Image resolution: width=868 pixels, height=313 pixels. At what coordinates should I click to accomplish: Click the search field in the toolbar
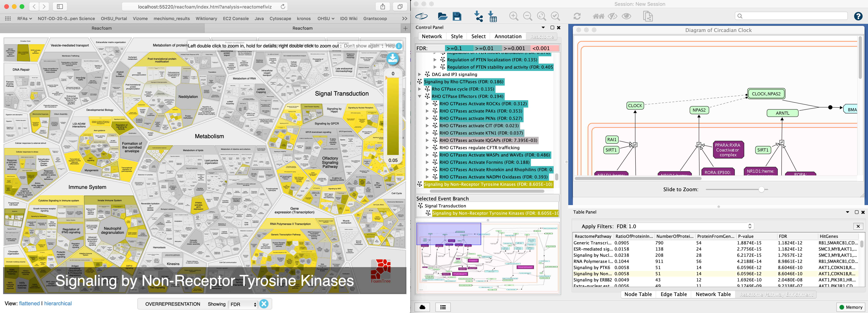coord(791,15)
